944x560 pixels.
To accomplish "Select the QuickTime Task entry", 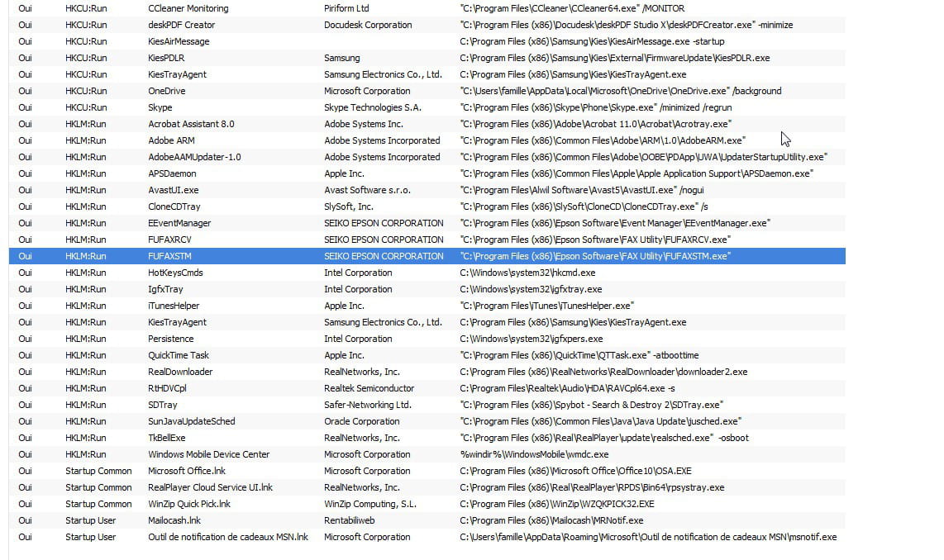I will 179,355.
